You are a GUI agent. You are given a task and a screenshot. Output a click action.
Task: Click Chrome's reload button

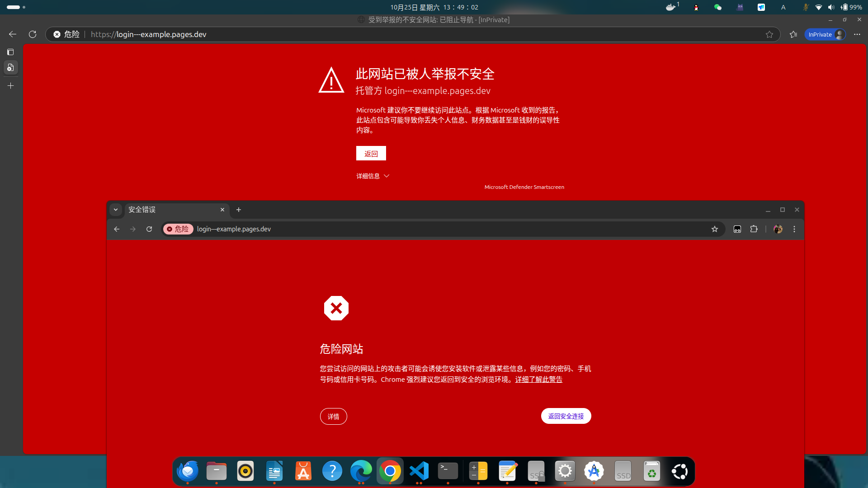click(149, 229)
